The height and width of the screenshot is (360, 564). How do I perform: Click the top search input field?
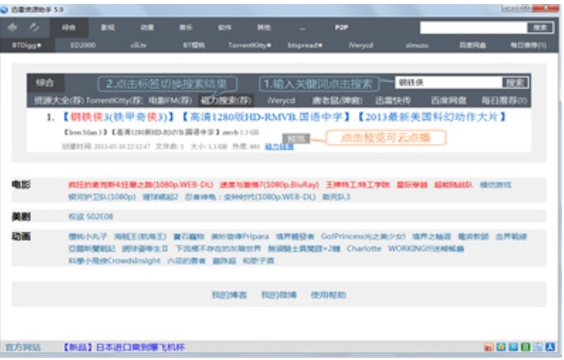pyautogui.click(x=473, y=27)
